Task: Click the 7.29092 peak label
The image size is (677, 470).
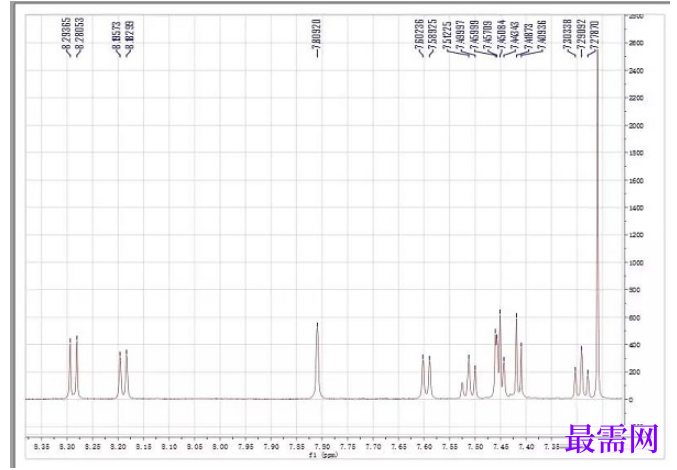Action: click(x=582, y=35)
